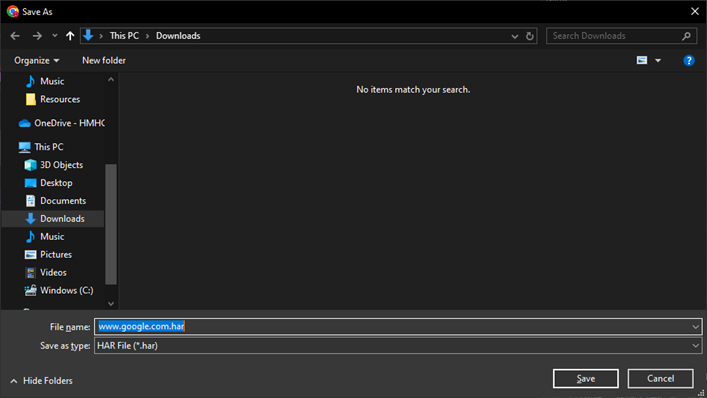Viewport: 707px width, 398px height.
Task: Expand the File name dropdown arrow
Action: (x=695, y=327)
